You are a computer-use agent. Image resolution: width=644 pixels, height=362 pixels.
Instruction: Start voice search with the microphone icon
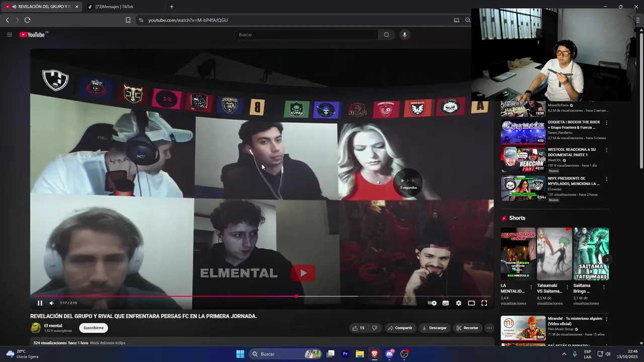(x=405, y=35)
